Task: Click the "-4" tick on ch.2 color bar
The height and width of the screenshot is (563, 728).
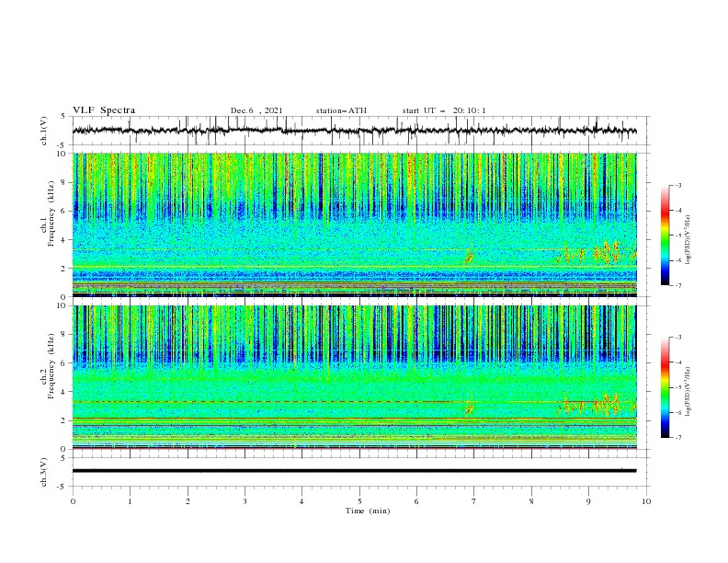Action: (677, 362)
